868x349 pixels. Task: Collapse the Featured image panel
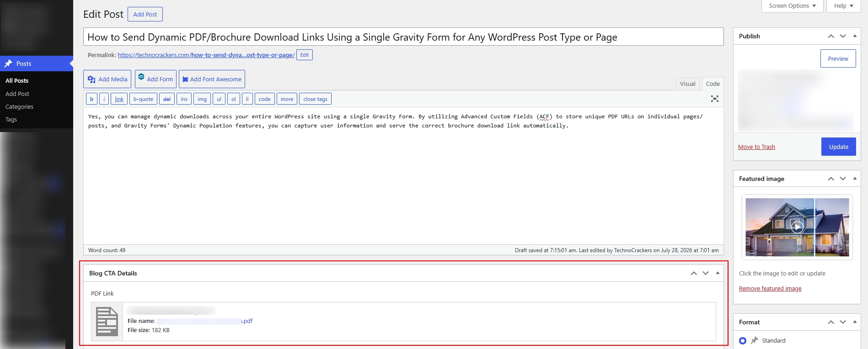tap(855, 179)
